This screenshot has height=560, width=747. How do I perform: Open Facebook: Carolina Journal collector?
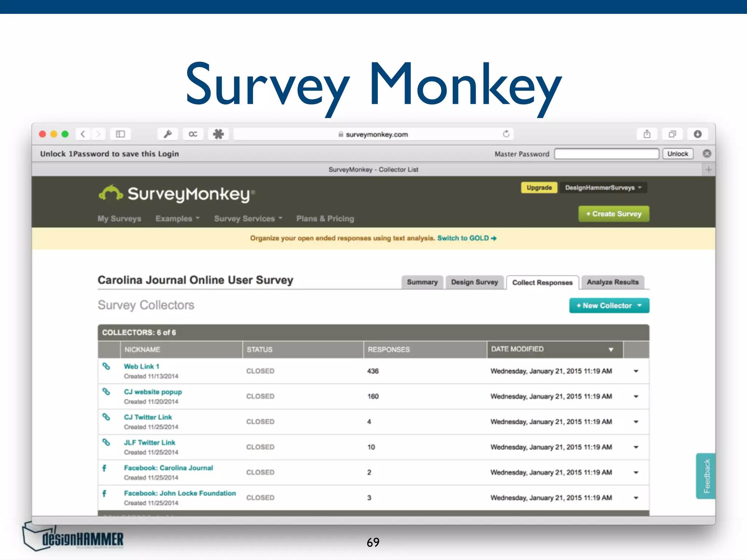tap(169, 468)
